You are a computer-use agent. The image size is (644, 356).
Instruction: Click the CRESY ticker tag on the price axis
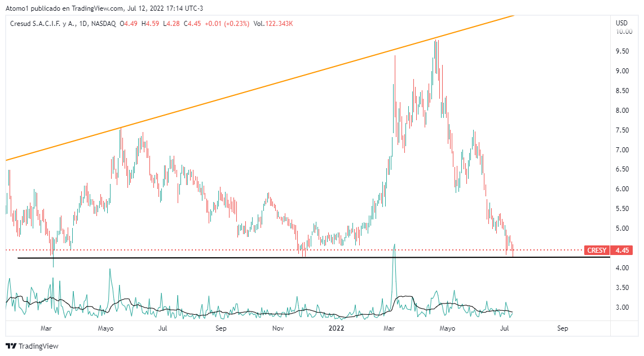597,250
